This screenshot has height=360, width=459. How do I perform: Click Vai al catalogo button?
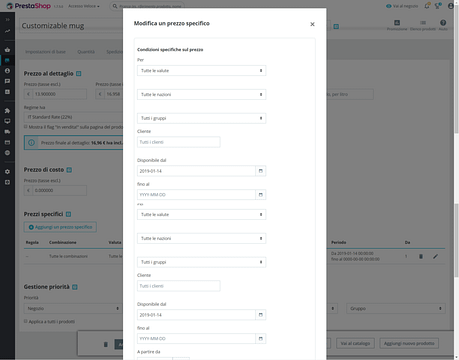(355, 343)
